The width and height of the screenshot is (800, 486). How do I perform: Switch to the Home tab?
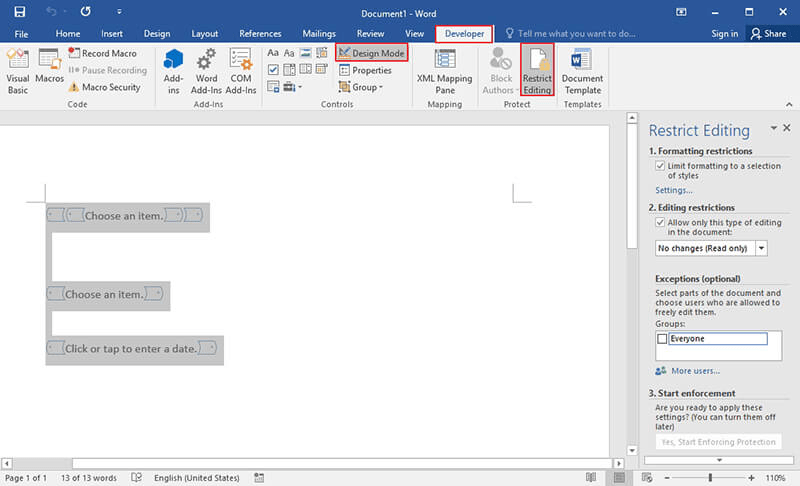pyautogui.click(x=68, y=34)
